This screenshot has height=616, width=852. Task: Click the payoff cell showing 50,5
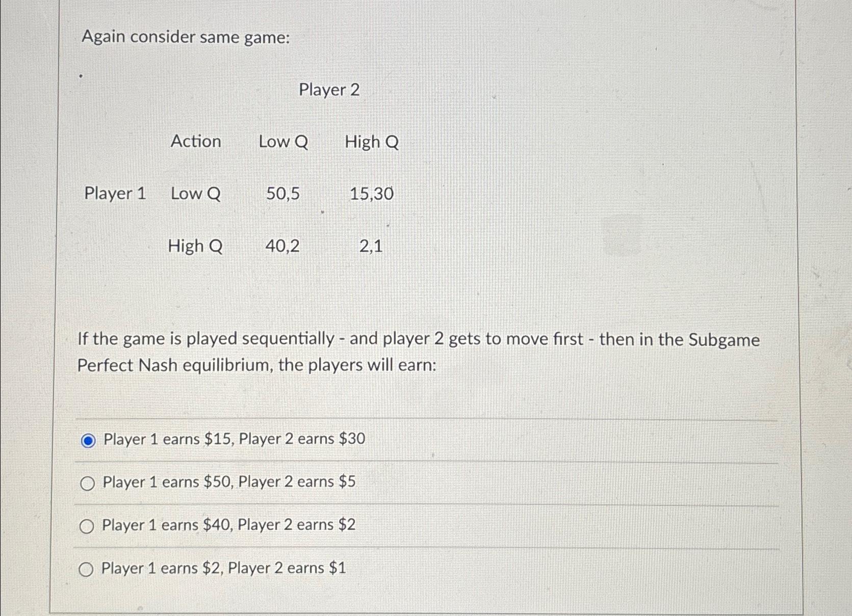point(283,194)
